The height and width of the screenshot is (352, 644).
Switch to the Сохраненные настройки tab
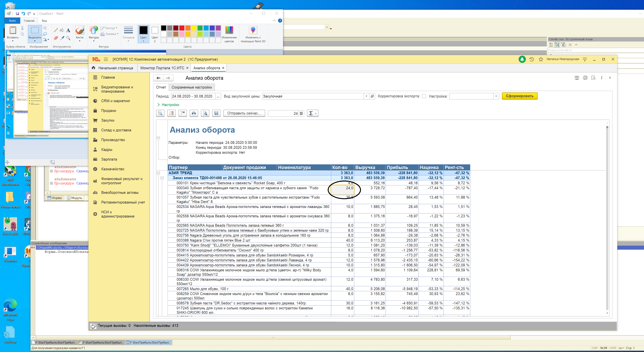[x=192, y=87]
